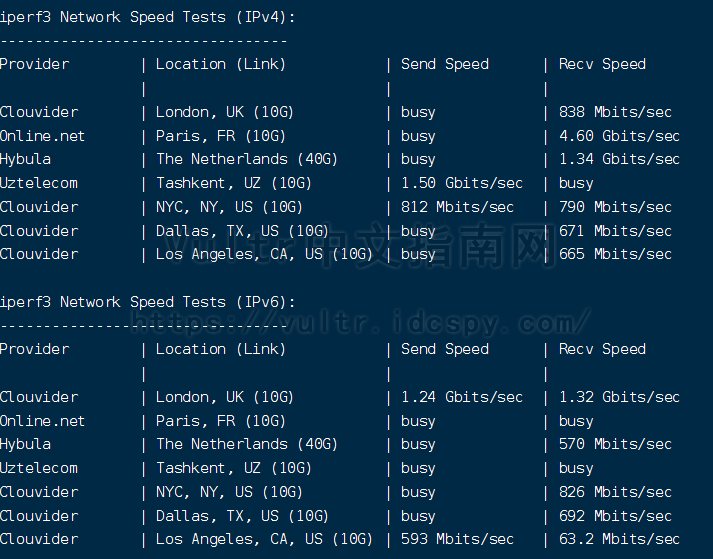Click "NYC, NY, US (10G)" in the IPv4 table
The image size is (713, 559).
(229, 207)
